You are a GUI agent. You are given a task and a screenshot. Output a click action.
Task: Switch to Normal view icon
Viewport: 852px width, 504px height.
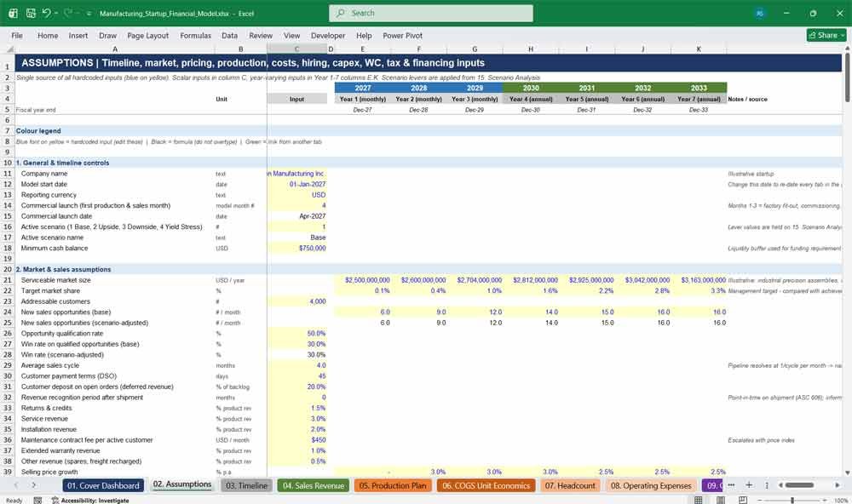pyautogui.click(x=699, y=500)
